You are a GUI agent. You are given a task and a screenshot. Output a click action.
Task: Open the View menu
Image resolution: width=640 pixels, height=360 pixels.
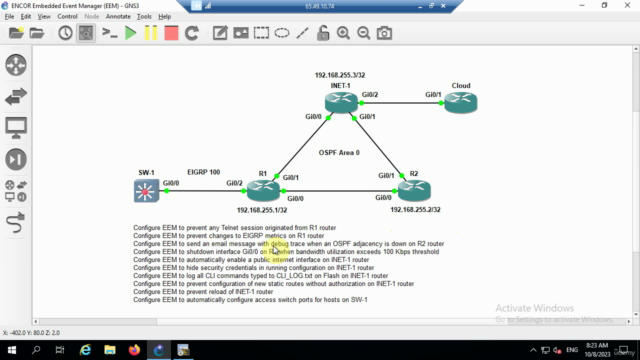tap(44, 17)
